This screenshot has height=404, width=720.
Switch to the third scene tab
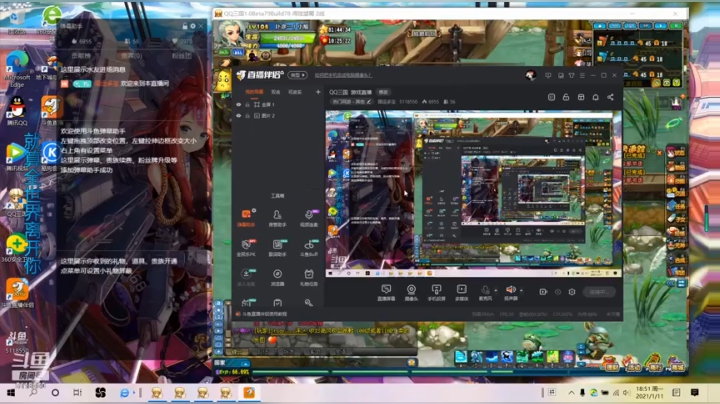point(295,92)
